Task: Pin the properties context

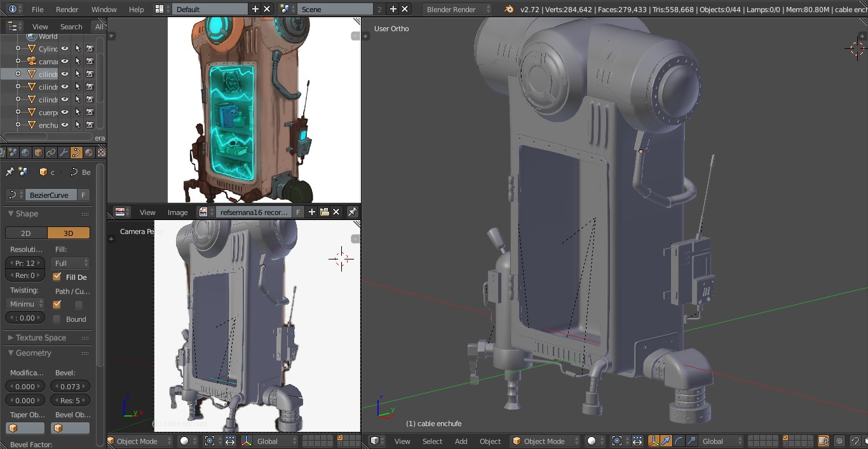Action: 10,172
